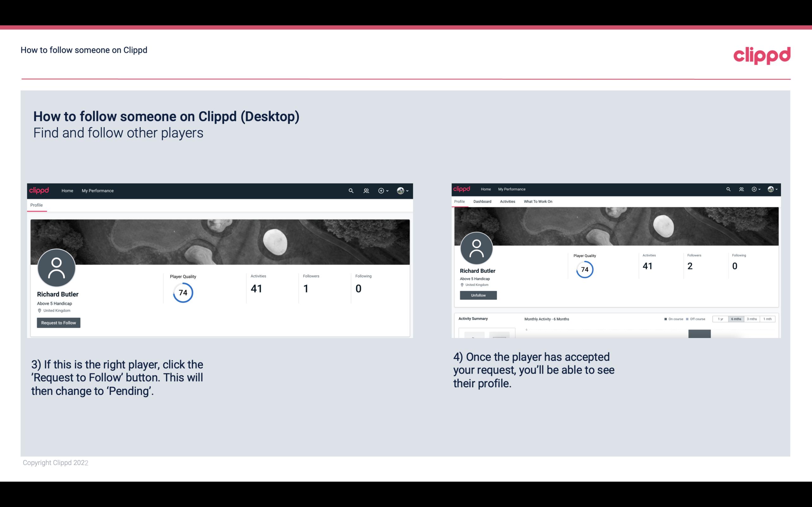The height and width of the screenshot is (507, 812).
Task: Click the Clippd home logo icon
Action: [x=39, y=190]
